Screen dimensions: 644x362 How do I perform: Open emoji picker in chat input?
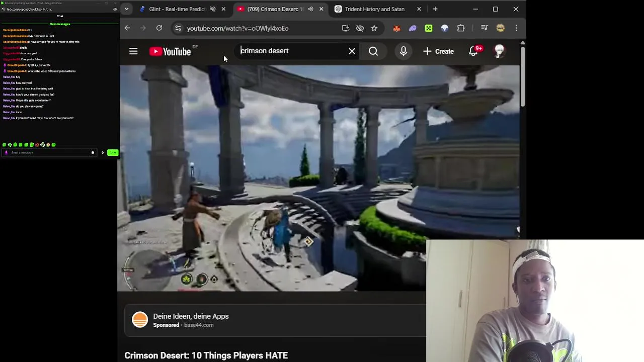(93, 152)
